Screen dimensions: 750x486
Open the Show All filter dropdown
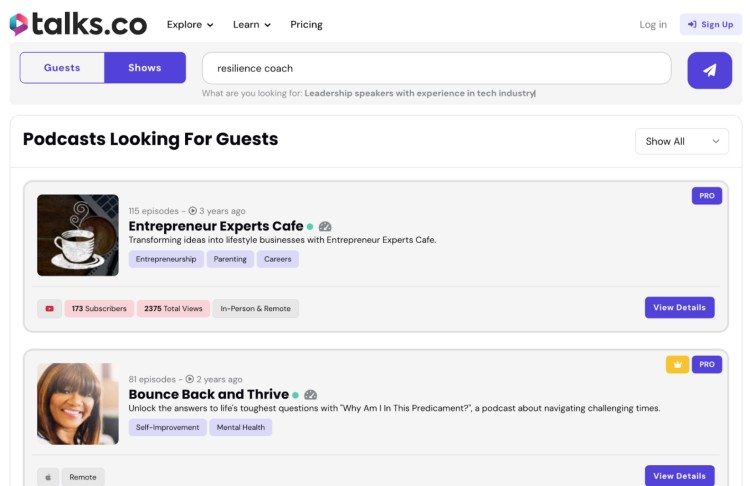click(682, 141)
